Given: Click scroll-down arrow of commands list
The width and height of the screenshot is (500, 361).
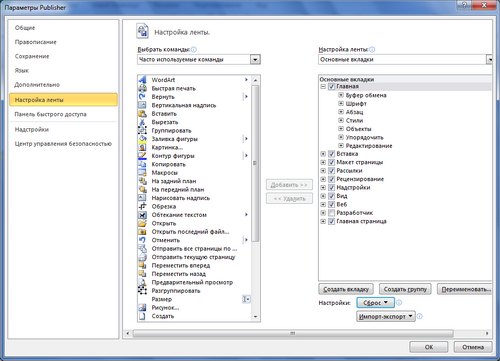Looking at the screenshot, I should point(255,317).
